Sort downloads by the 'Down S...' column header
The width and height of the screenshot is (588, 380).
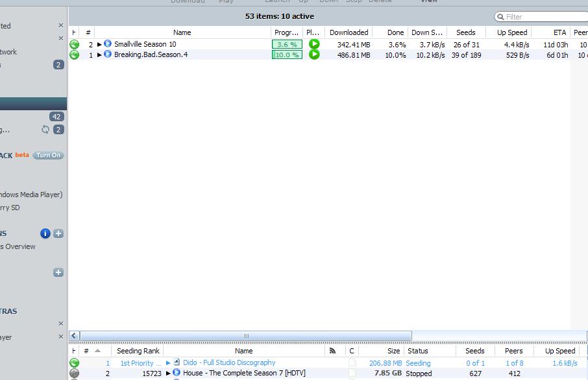click(x=427, y=32)
